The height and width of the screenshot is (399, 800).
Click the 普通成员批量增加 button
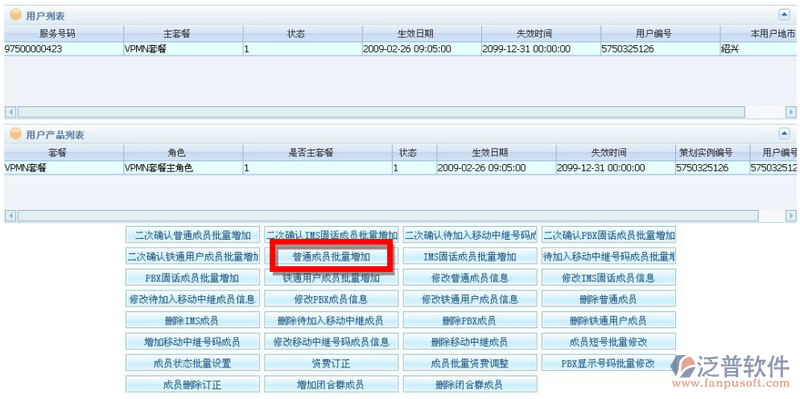[331, 257]
